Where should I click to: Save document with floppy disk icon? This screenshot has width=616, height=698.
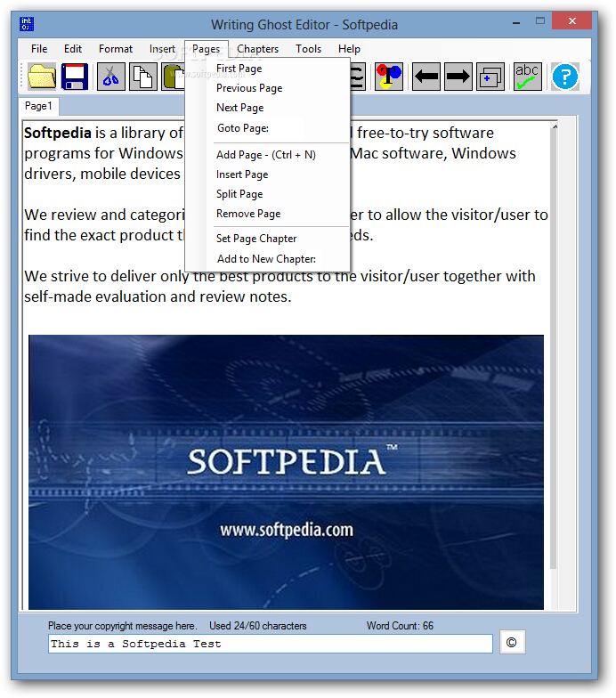[x=75, y=77]
